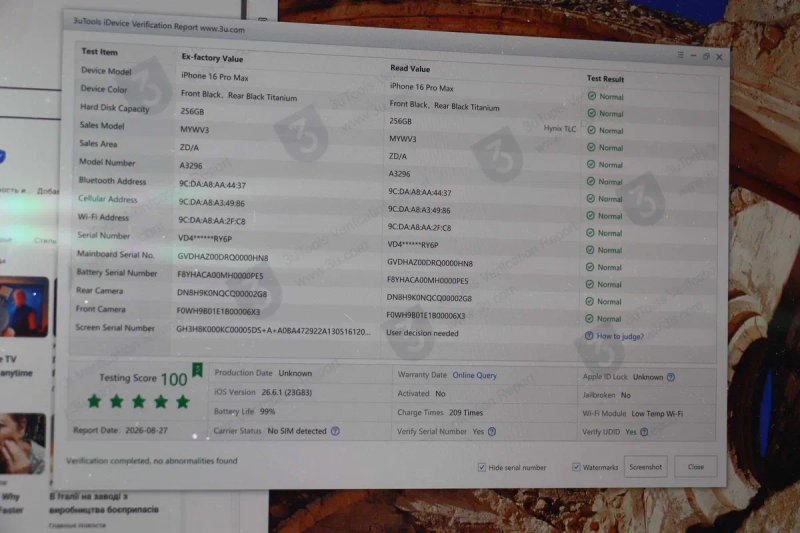
Task: Click the Normal check icon for Rear Camera
Action: coord(589,301)
